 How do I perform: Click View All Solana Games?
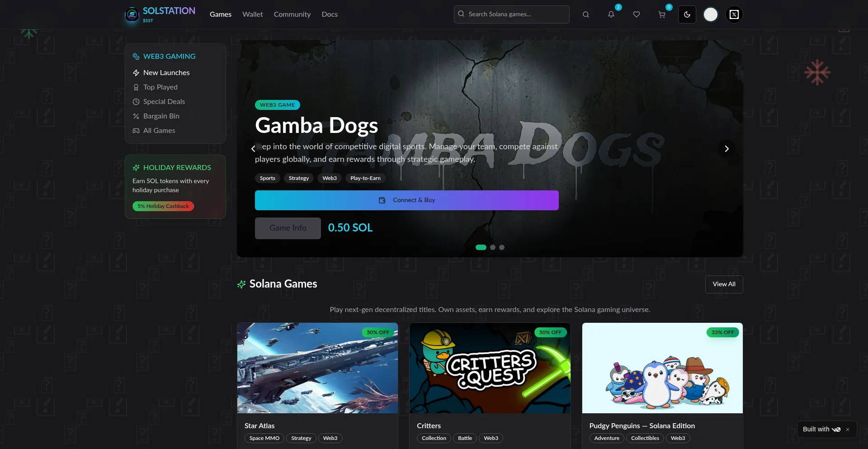coord(724,284)
